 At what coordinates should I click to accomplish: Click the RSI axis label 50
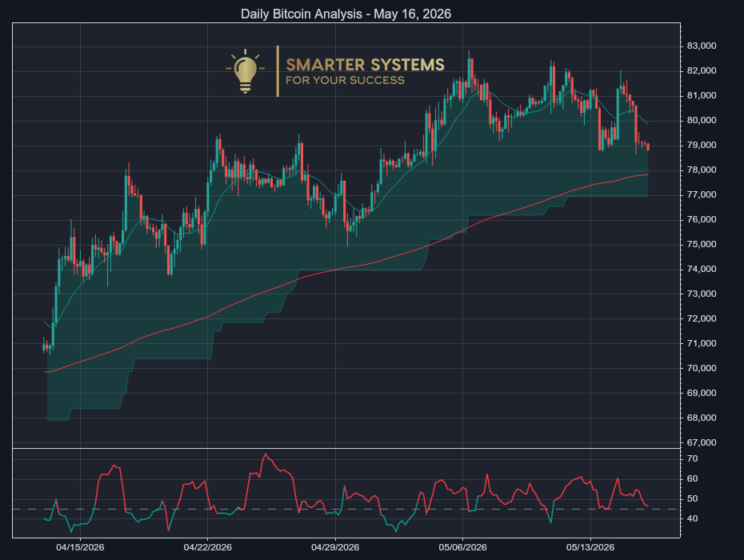(692, 498)
